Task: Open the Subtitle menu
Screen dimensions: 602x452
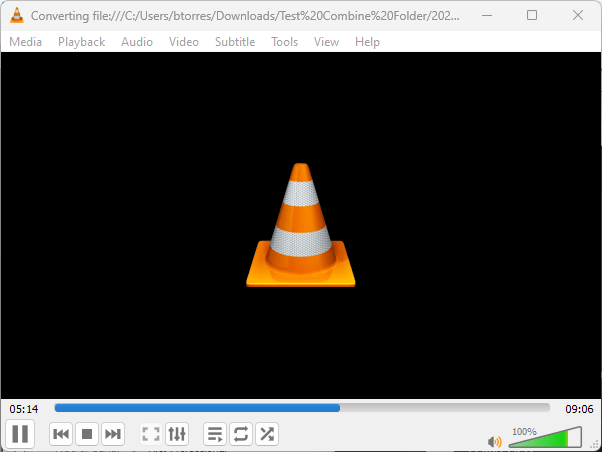Action: click(235, 41)
